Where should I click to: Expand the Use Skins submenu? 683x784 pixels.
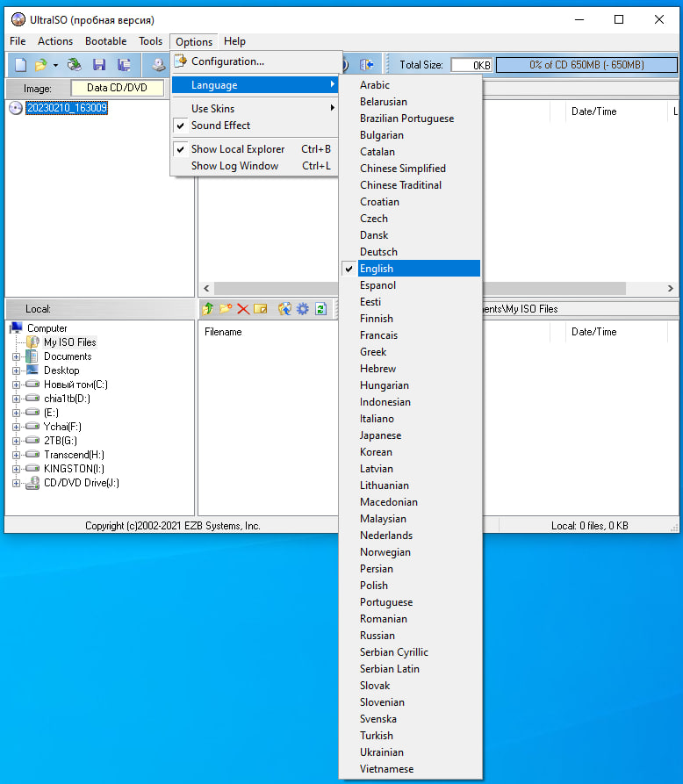click(x=254, y=109)
